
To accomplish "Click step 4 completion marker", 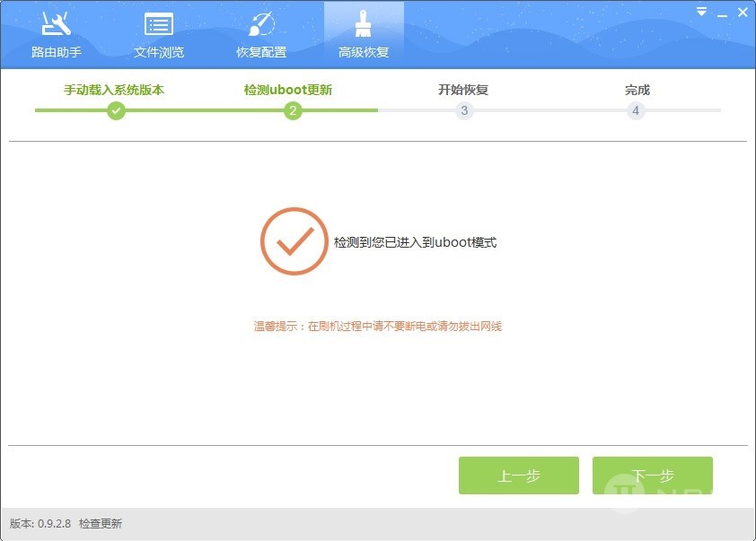I will [636, 110].
